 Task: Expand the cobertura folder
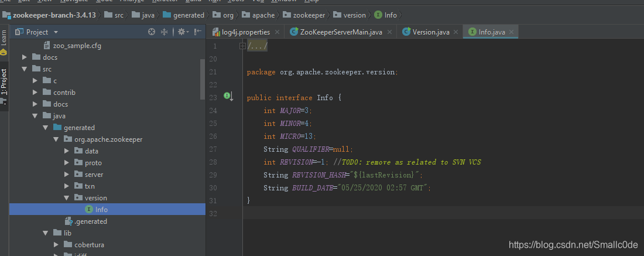56,244
